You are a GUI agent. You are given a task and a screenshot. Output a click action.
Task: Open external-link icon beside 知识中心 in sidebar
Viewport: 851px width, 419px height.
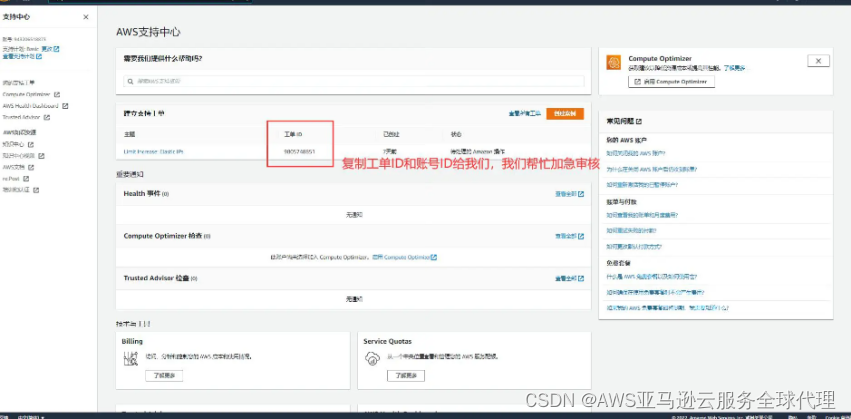(31, 145)
